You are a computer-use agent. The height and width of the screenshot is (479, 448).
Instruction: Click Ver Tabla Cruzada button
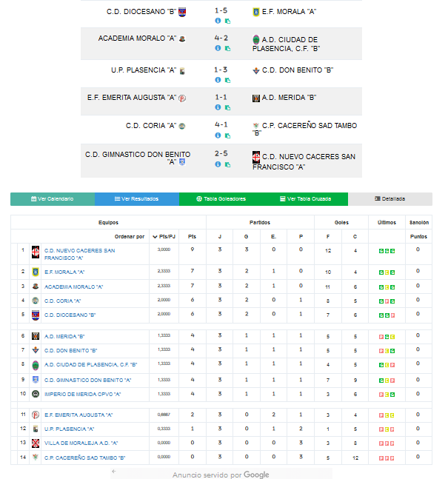click(306, 199)
